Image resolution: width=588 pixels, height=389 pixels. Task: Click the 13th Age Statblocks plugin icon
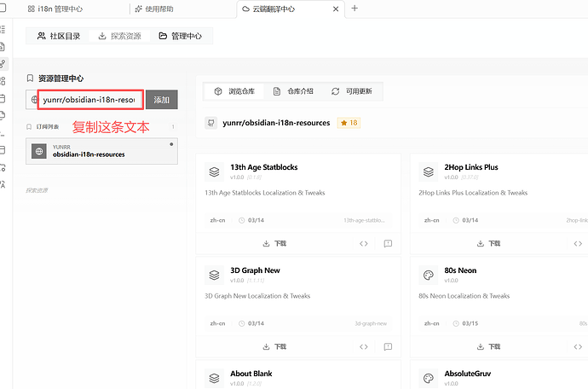[x=214, y=172]
